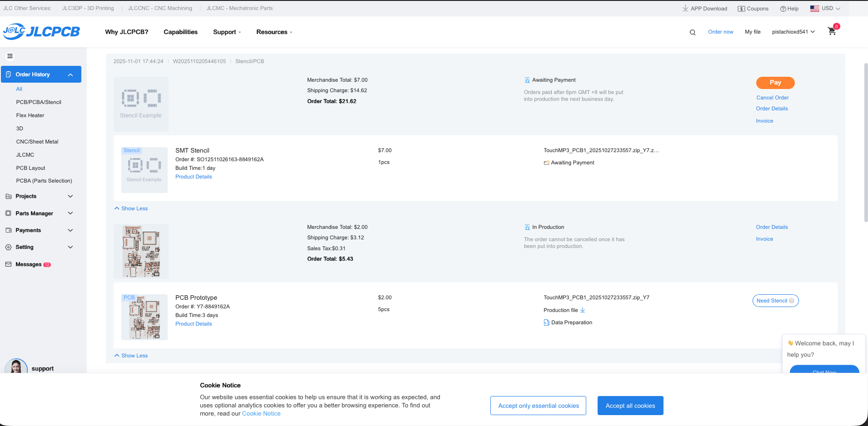Open the Resources menu dropdown
This screenshot has height=426, width=868.
(274, 32)
